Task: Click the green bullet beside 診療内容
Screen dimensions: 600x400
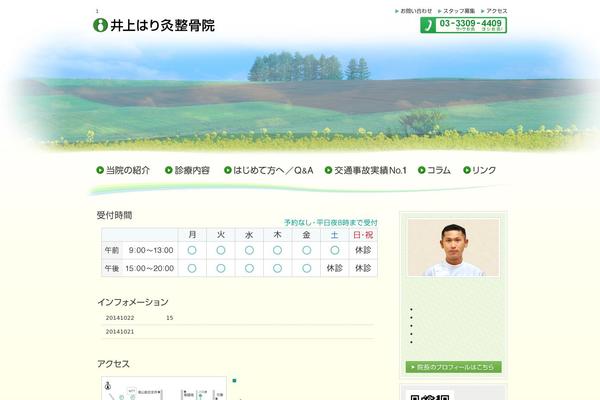Action: 169,170
